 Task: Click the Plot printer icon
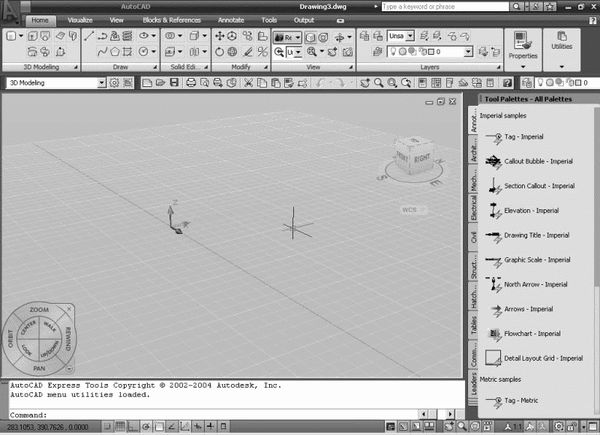[191, 83]
